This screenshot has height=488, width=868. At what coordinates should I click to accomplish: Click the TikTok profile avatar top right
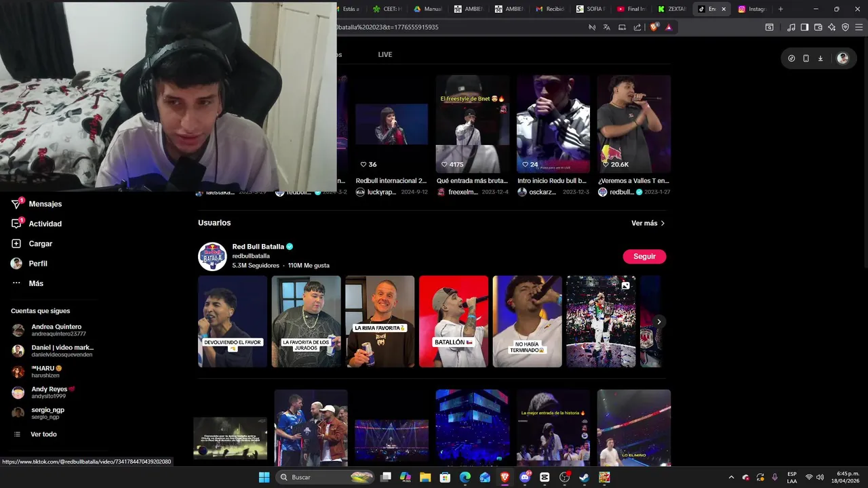tap(843, 58)
